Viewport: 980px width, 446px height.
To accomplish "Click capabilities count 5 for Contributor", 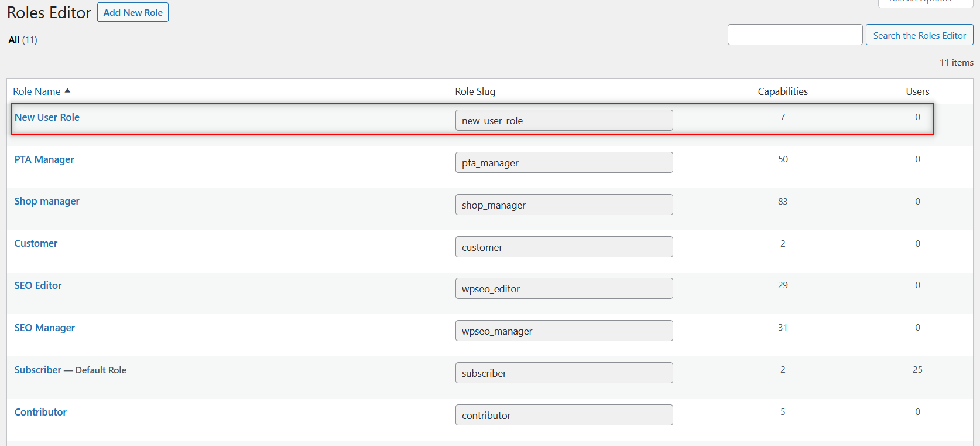I will pyautogui.click(x=783, y=411).
